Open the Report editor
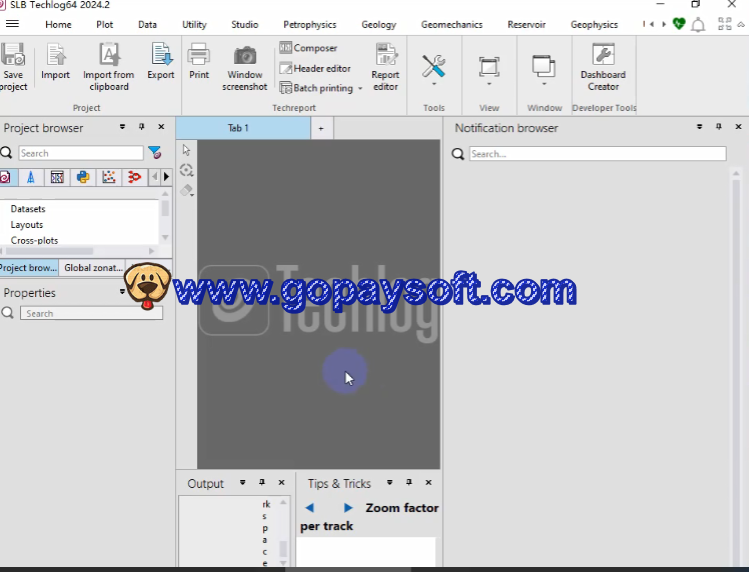 tap(385, 66)
